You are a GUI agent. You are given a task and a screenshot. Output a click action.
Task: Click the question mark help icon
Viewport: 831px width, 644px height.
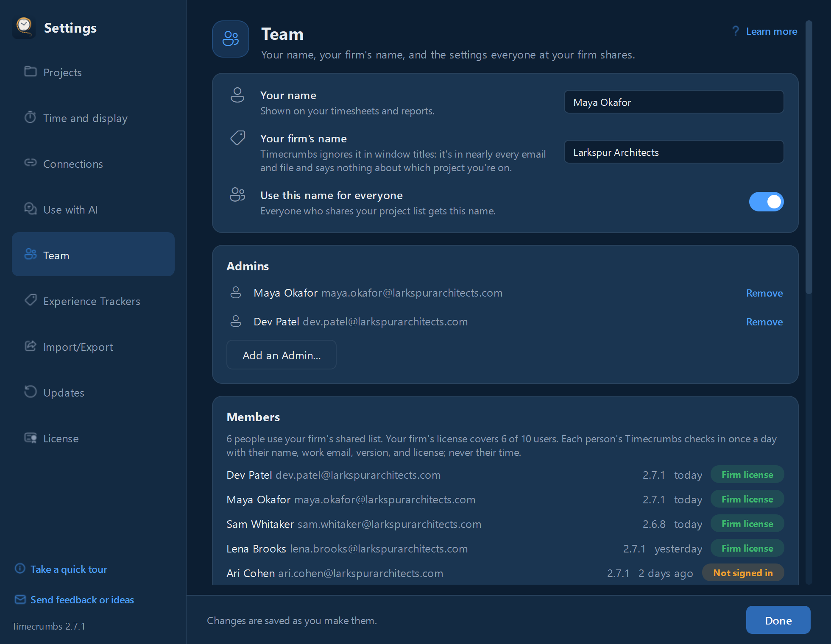coord(736,31)
